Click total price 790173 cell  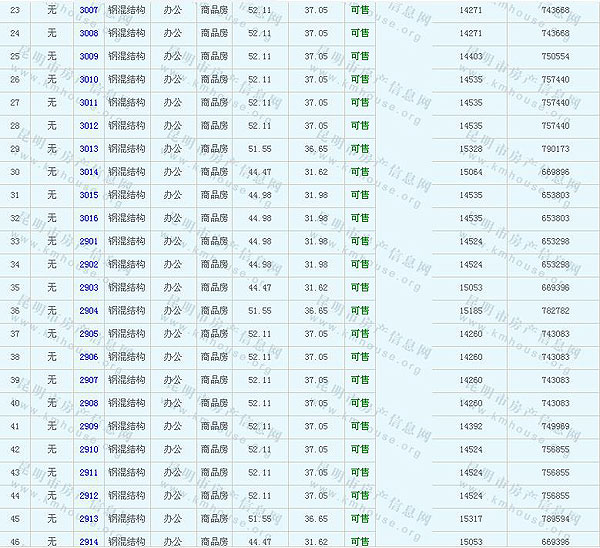554,148
